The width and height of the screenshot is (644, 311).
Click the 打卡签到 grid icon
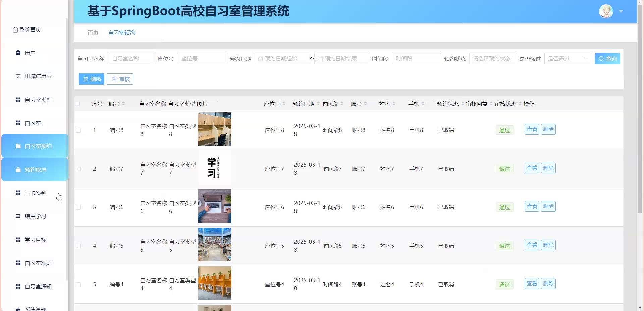pyautogui.click(x=18, y=193)
